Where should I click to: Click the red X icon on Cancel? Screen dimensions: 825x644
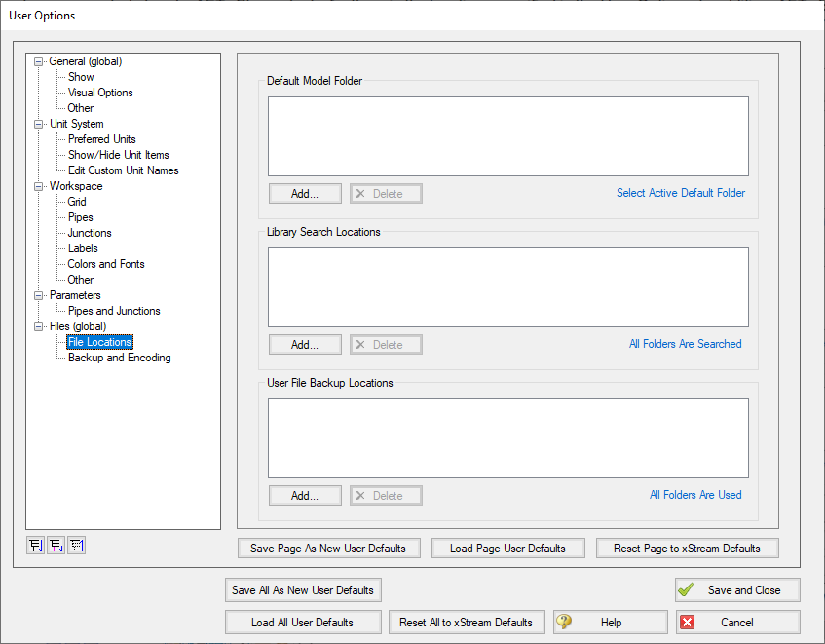pos(687,623)
